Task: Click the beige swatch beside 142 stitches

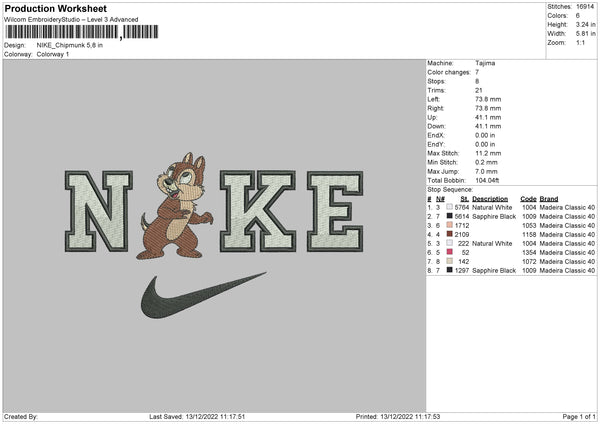Action: tap(450, 261)
